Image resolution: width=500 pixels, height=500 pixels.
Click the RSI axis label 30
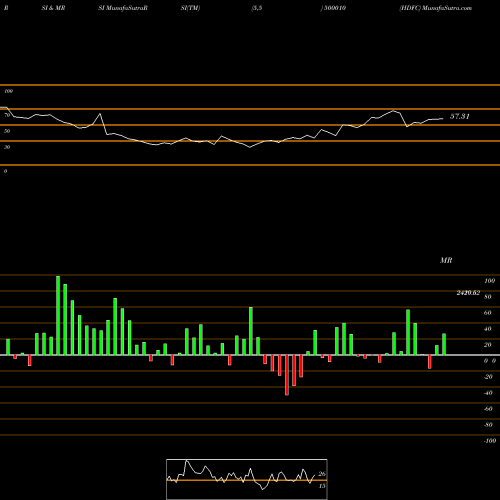click(x=7, y=147)
